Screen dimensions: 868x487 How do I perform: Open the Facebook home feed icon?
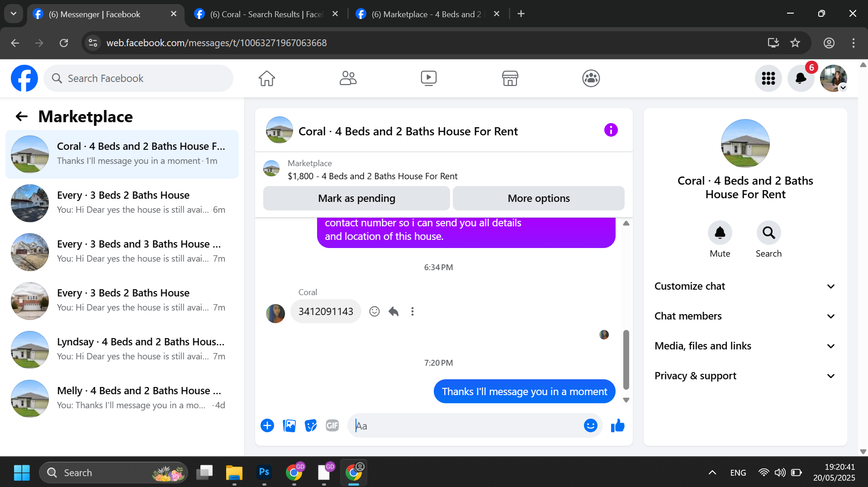coord(267,78)
